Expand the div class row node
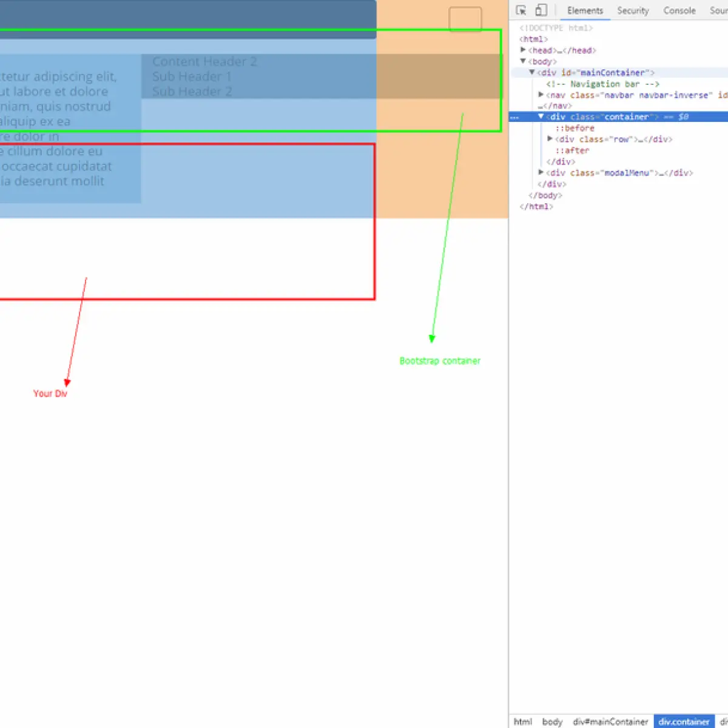 coord(550,139)
